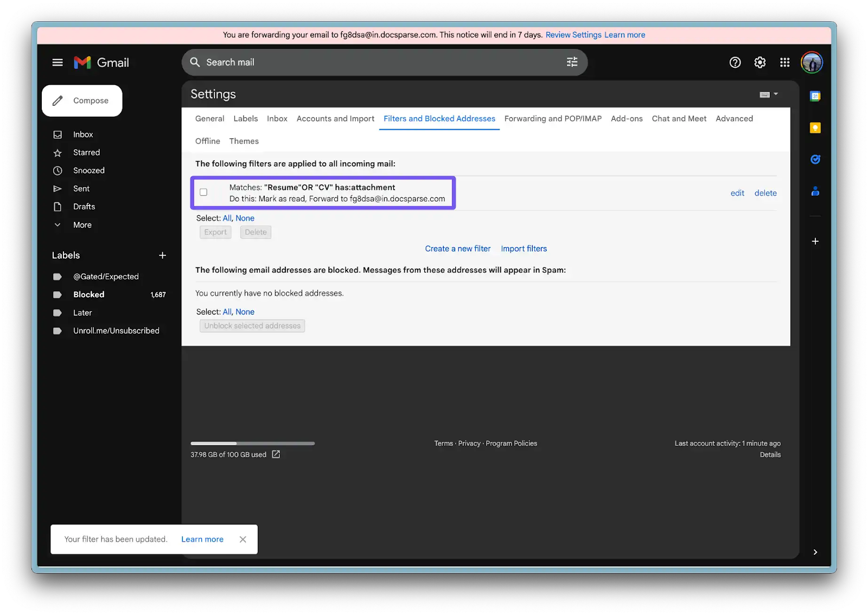This screenshot has width=868, height=615.
Task: Select All blocked addresses link
Action: pyautogui.click(x=227, y=312)
